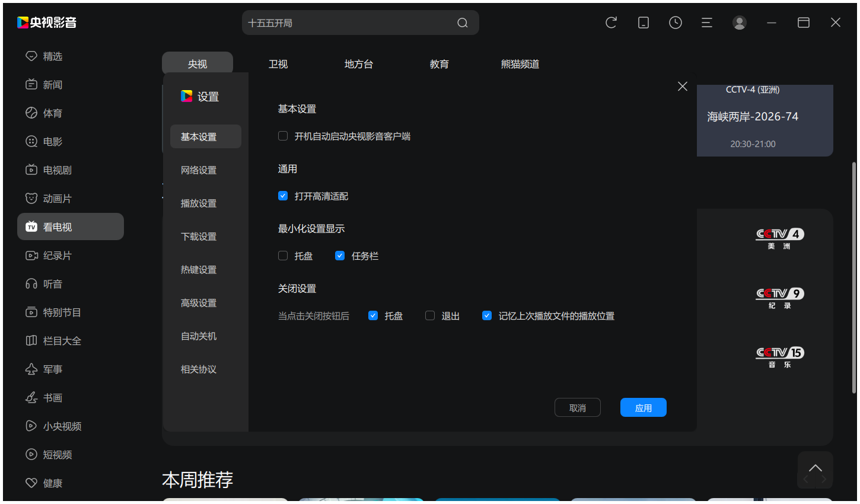The width and height of the screenshot is (860, 504).
Task: Open watch history via the clock icon
Action: click(675, 22)
